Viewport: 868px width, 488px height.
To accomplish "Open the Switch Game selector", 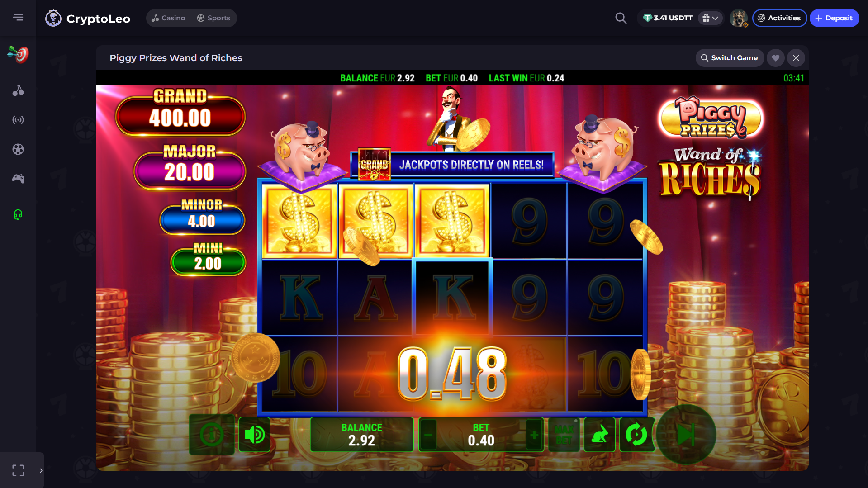I will click(x=729, y=58).
